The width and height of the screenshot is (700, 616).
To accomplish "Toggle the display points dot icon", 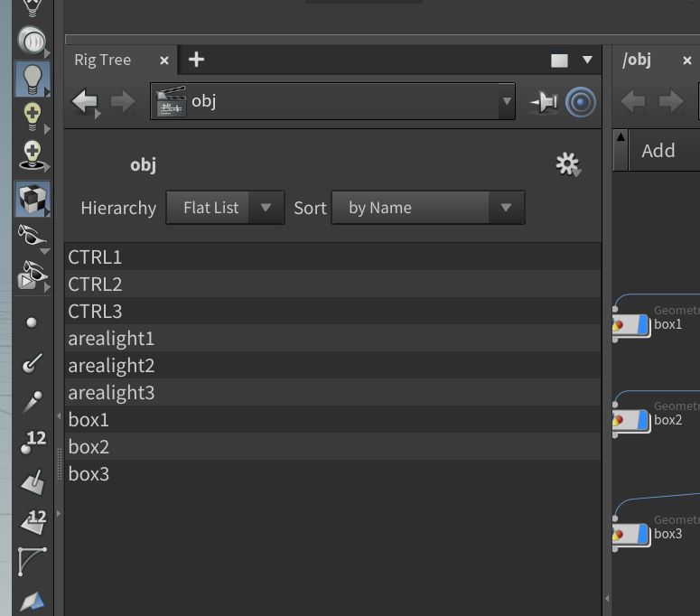I will (x=32, y=322).
